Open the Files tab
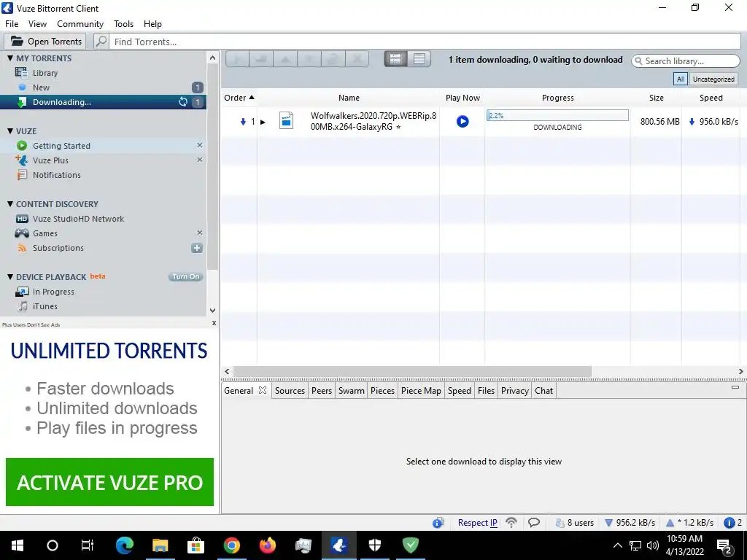The image size is (747, 560). (x=486, y=391)
